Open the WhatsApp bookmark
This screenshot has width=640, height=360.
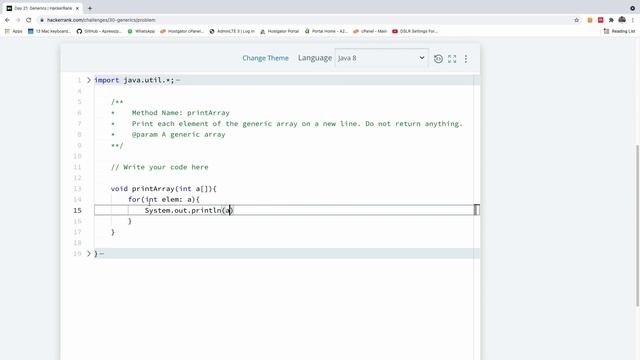click(141, 31)
